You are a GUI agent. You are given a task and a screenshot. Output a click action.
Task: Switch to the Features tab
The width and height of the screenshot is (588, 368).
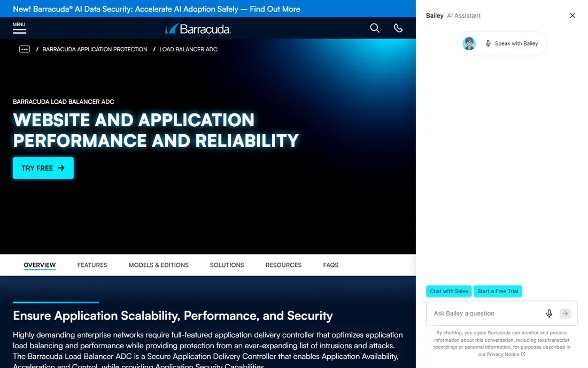(x=92, y=265)
